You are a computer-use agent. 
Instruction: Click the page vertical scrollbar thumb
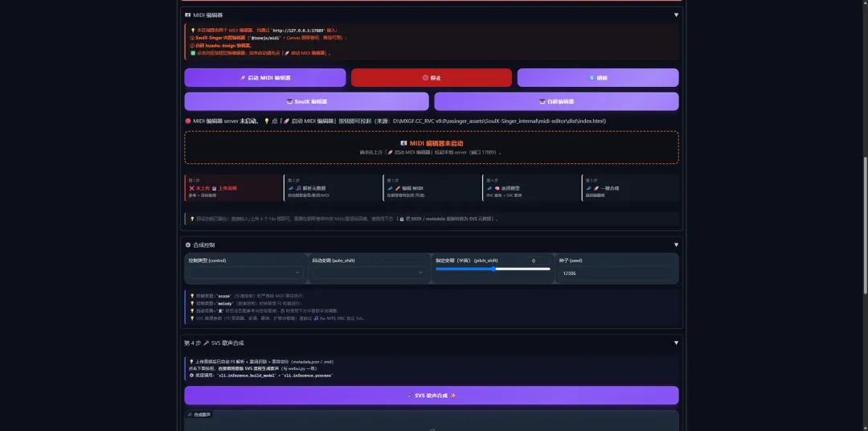tap(865, 225)
